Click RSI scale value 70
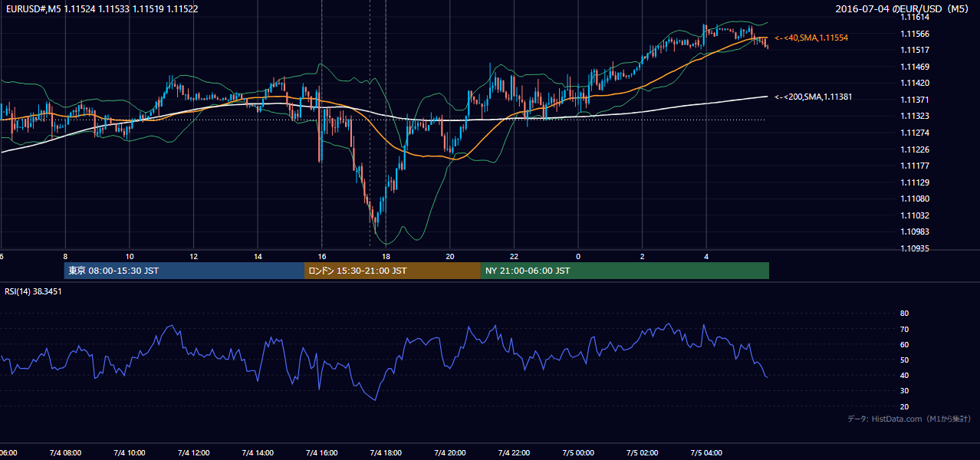Viewport: 980px width, 460px height. tap(905, 330)
